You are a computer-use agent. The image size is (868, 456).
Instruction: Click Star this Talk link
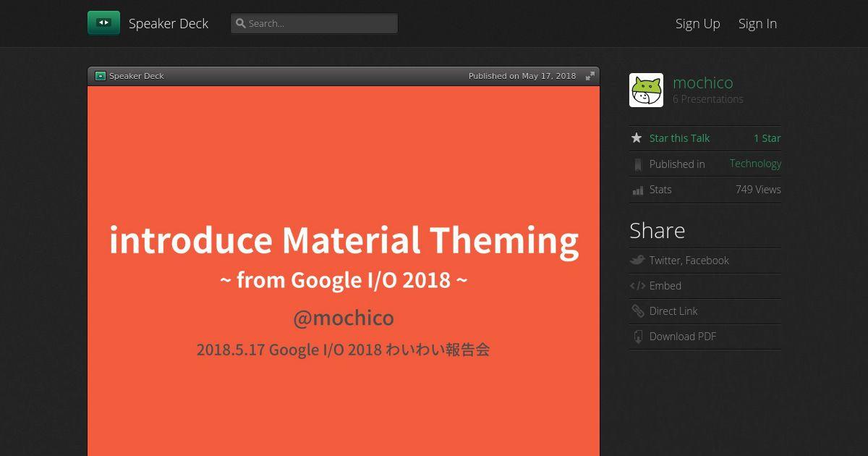(679, 138)
